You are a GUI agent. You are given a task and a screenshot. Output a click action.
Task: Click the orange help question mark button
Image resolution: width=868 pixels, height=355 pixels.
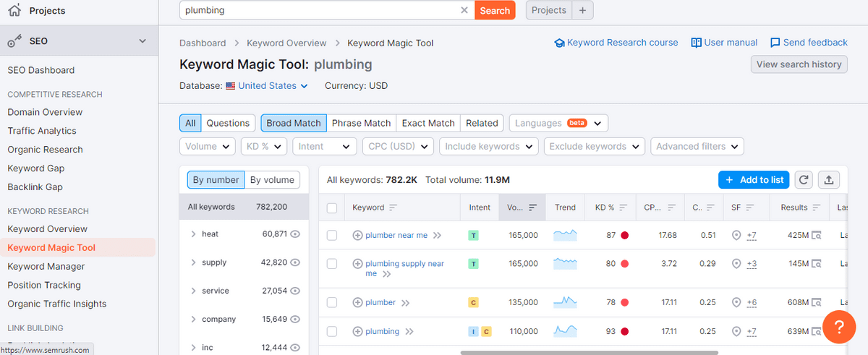(839, 328)
